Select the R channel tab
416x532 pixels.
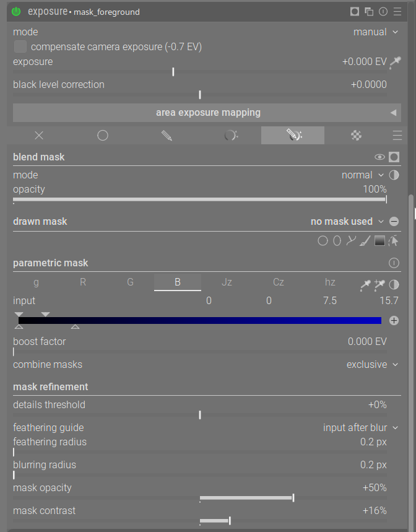click(83, 282)
